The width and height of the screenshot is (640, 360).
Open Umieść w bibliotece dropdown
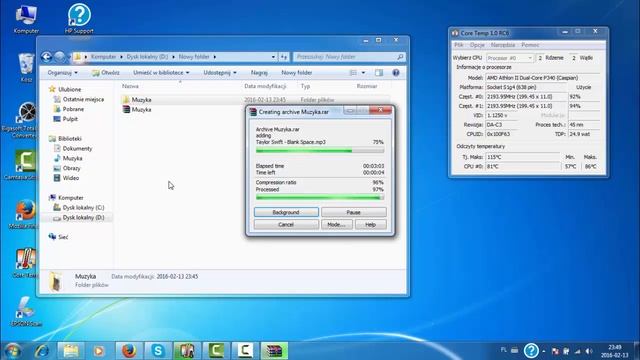(161, 73)
